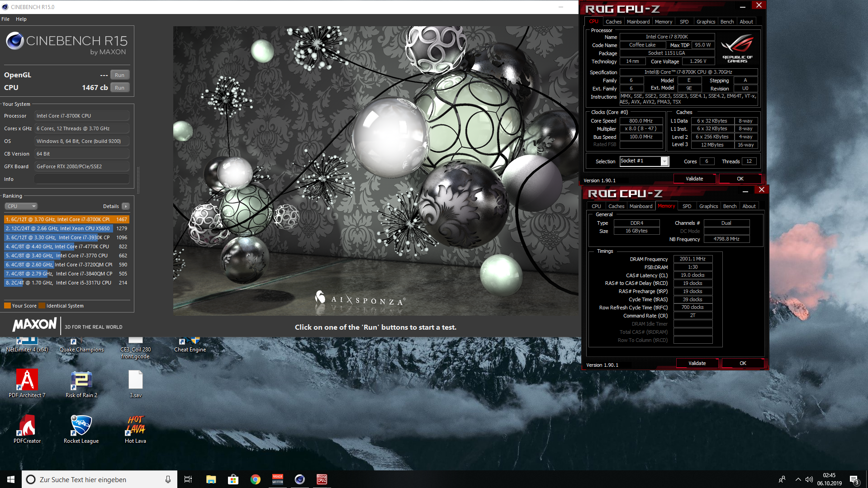Open Windows Start menu

coord(11,479)
